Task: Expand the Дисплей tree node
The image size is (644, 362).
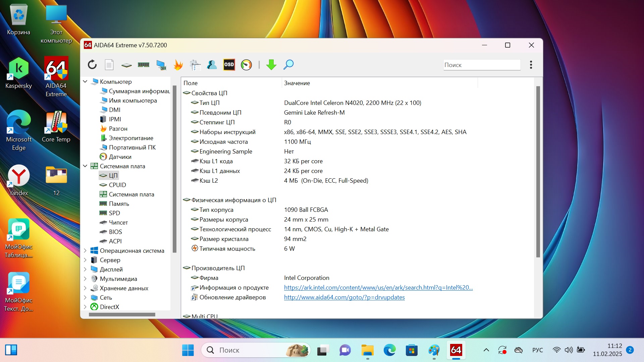Action: 85,269
